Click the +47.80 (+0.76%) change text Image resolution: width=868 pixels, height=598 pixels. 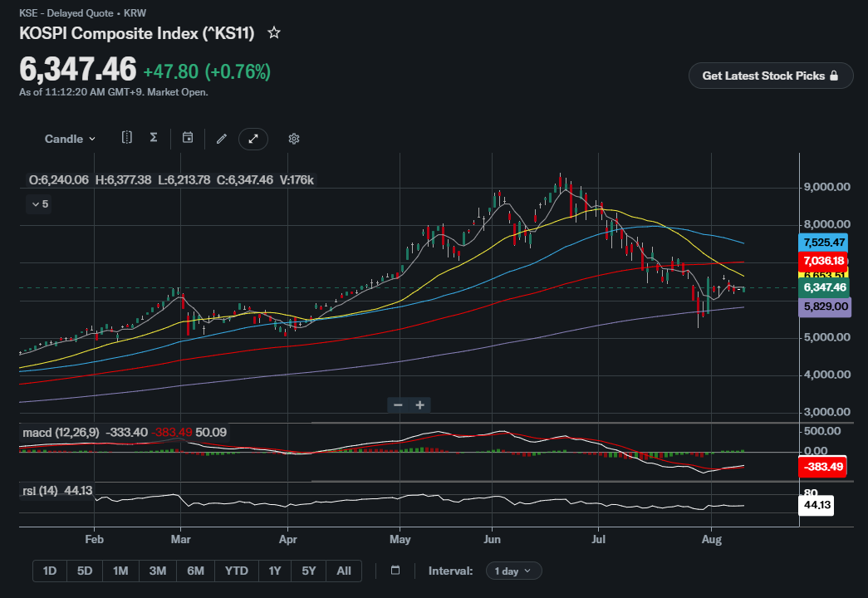coord(207,72)
